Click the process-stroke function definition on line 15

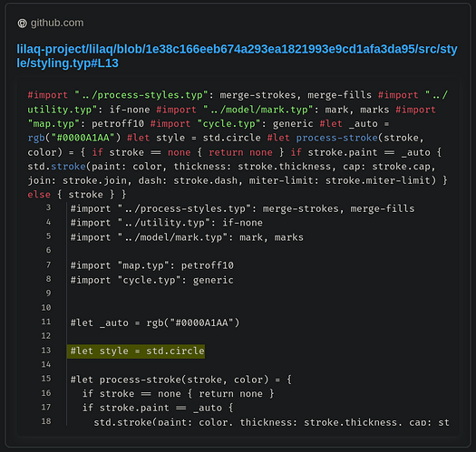181,380
